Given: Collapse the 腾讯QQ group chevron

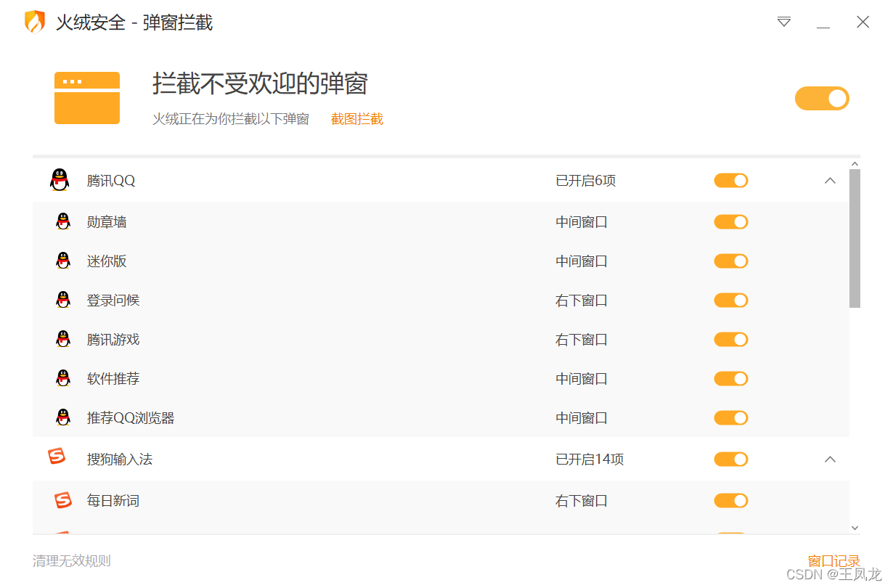Looking at the screenshot, I should [831, 181].
